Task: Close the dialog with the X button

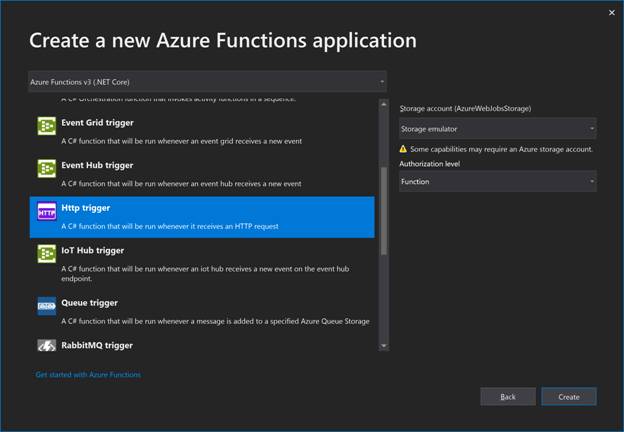Action: 612,13
